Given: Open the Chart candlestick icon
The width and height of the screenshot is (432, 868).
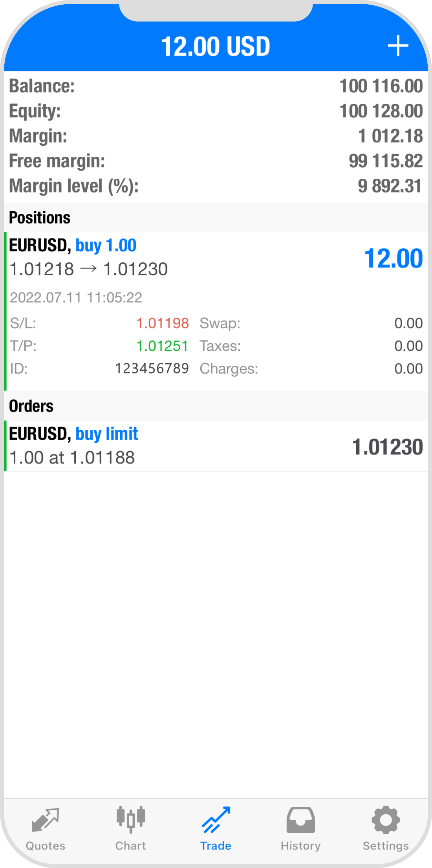Looking at the screenshot, I should [x=131, y=819].
